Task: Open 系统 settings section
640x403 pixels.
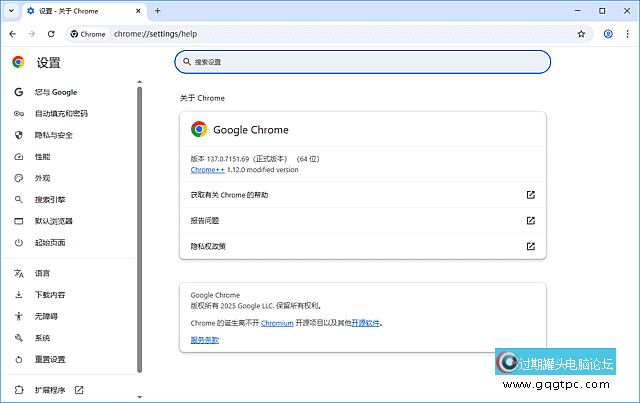Action: (x=42, y=338)
